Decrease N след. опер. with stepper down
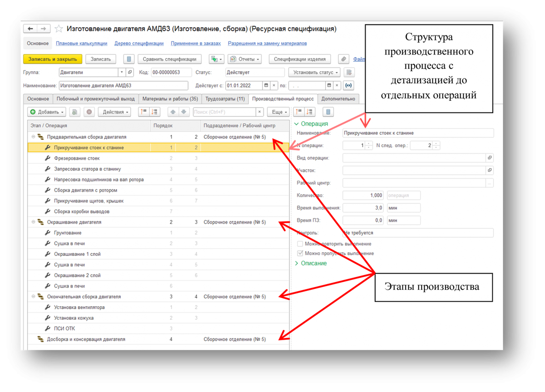Image resolution: width=545 pixels, height=392 pixels. [436, 148]
